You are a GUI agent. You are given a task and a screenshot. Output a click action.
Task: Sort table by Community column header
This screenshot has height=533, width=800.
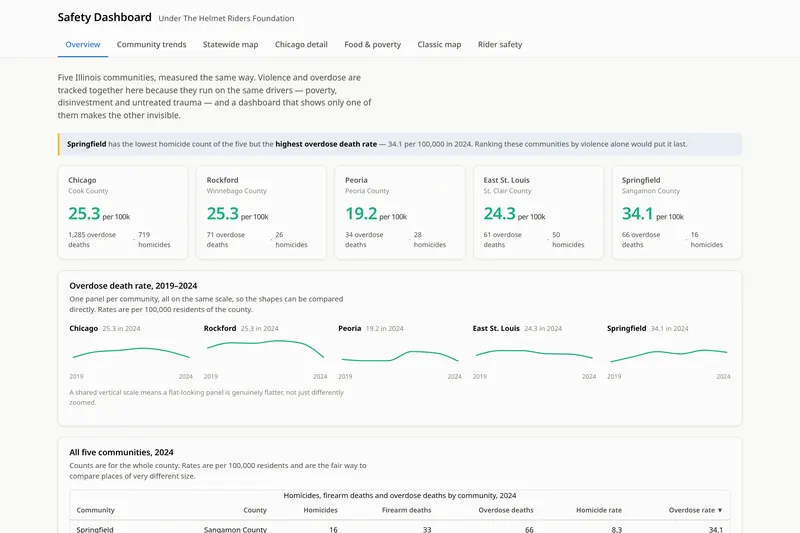(95, 510)
